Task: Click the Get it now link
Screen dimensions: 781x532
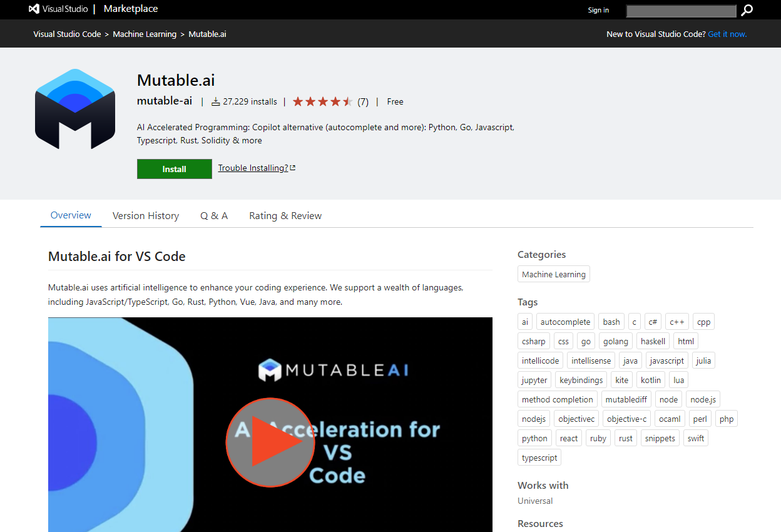Action: tap(727, 34)
